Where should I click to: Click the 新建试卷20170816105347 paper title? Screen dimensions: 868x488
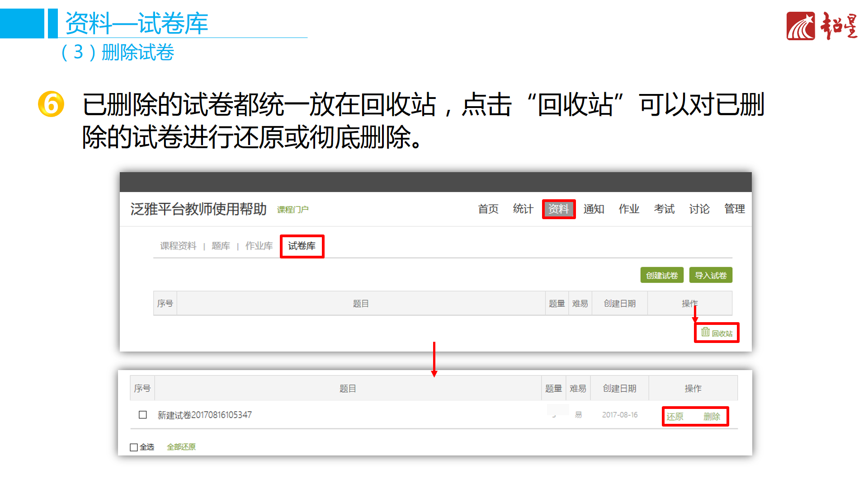204,415
